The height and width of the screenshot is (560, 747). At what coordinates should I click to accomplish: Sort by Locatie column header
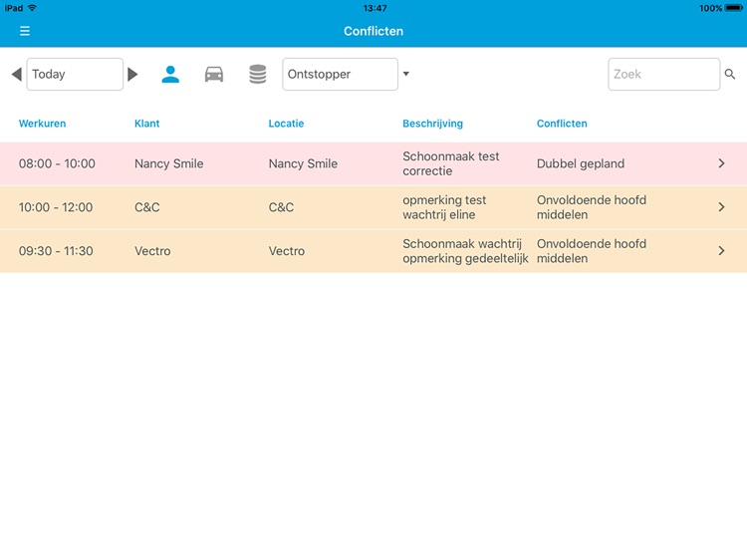pyautogui.click(x=286, y=124)
